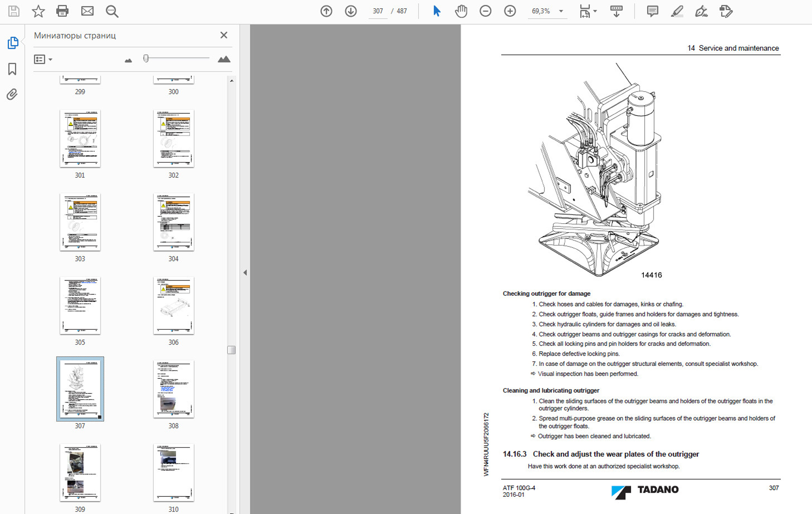Click the Save file icon
Screen dimensions: 812x514
coord(14,11)
